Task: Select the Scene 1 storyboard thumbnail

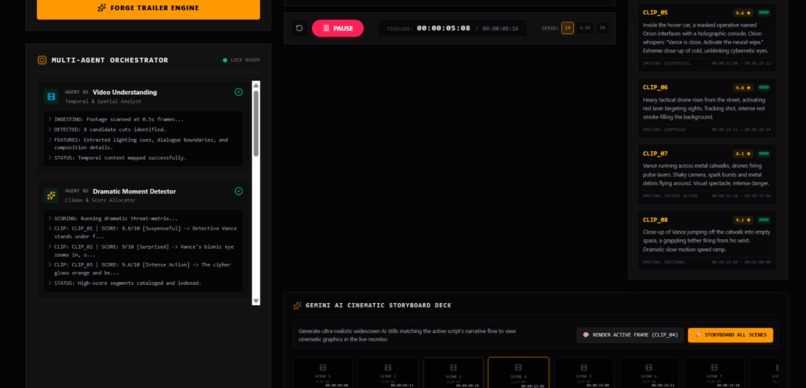Action: 323,373
